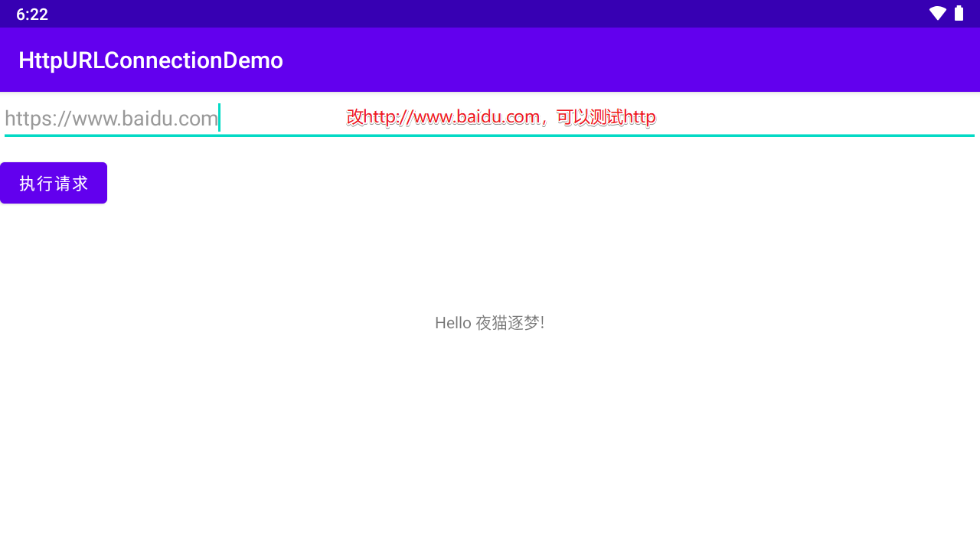Tap the 改http://www.baidu.com link text
980x551 pixels.
[x=444, y=116]
